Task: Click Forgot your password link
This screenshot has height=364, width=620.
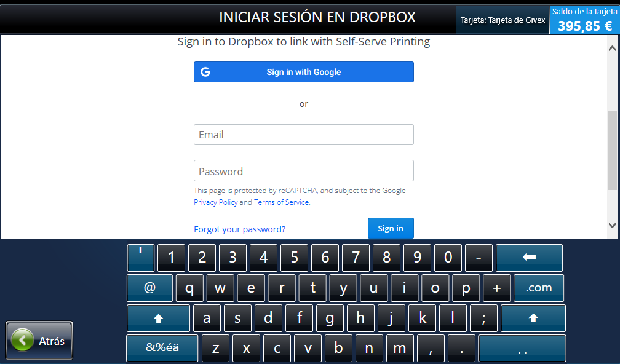Action: coord(240,229)
